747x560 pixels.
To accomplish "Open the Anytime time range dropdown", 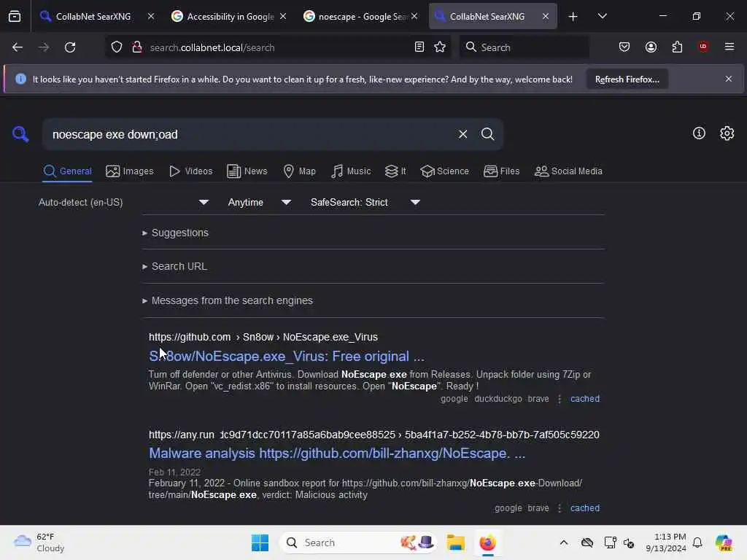I will 260,203.
